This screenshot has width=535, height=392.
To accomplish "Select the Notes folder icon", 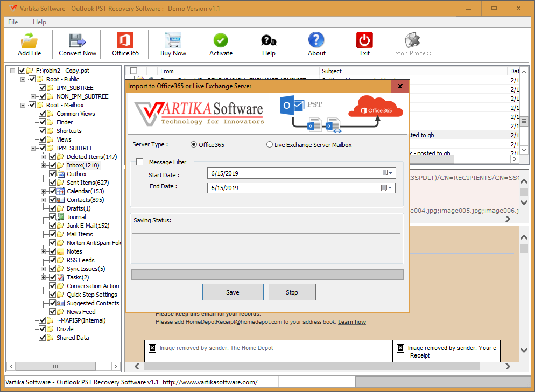I will pyautogui.click(x=60, y=251).
